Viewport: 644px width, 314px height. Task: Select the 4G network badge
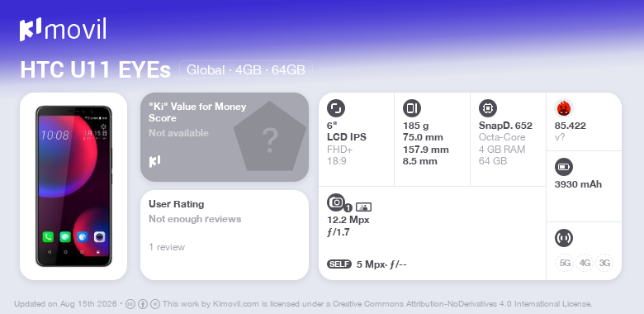[585, 263]
